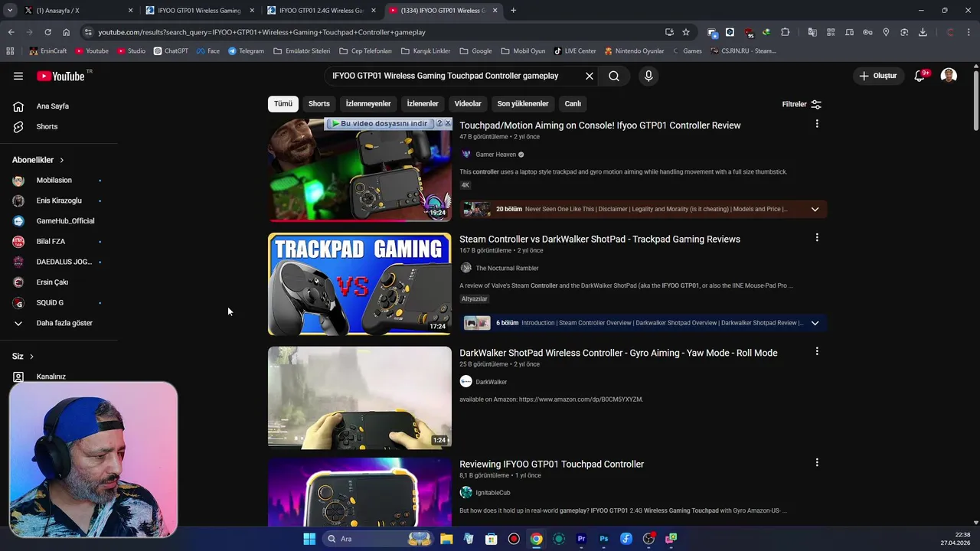Open the Filtreler filter panel

tap(802, 104)
